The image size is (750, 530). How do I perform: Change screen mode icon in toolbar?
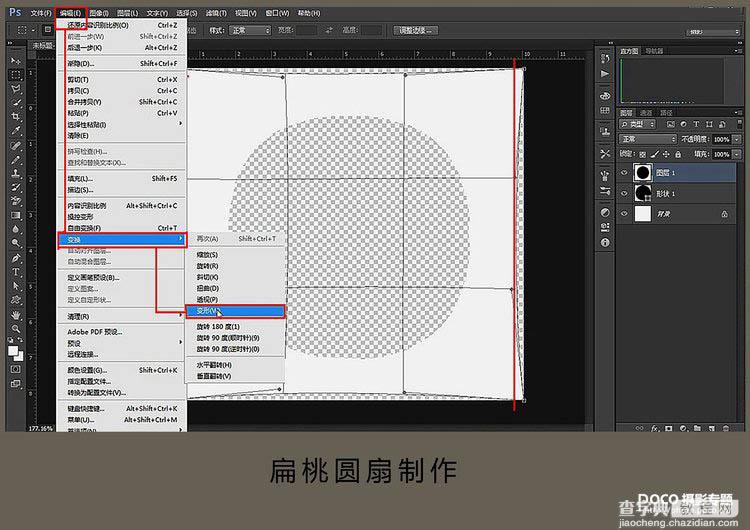point(16,383)
